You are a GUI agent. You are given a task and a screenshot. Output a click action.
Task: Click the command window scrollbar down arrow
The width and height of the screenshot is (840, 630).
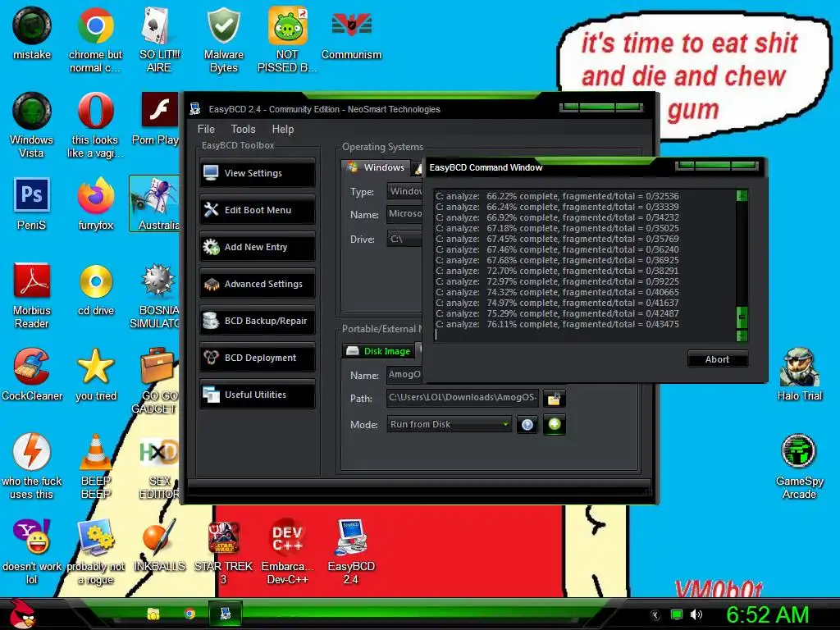(x=742, y=336)
